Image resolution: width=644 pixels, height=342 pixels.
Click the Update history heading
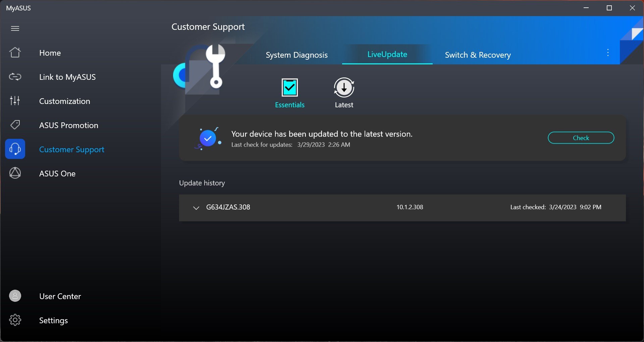202,183
